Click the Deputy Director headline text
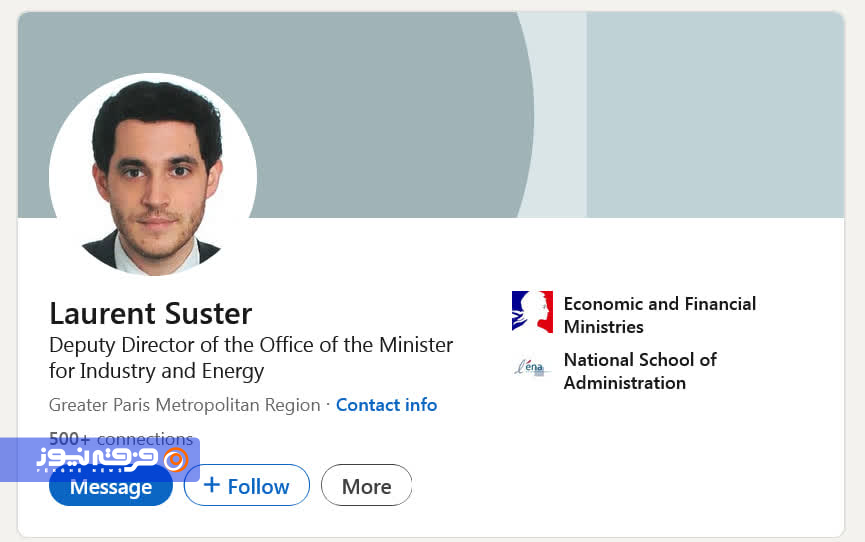This screenshot has height=542, width=865. tap(251, 345)
